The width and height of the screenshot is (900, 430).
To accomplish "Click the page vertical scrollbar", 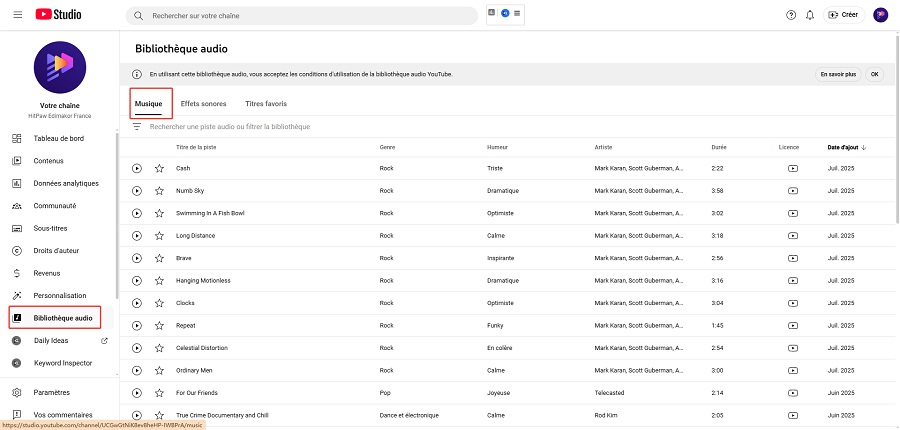I will pyautogui.click(x=897, y=129).
